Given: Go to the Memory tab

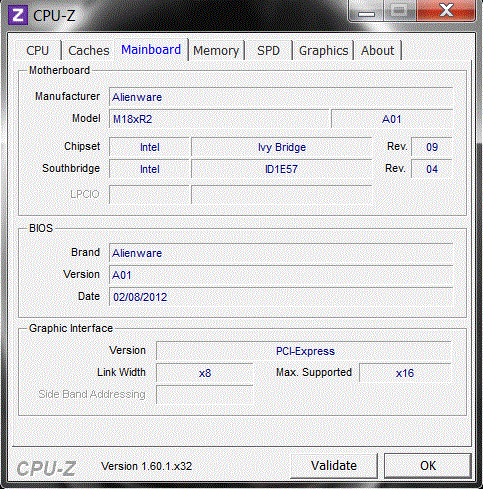Looking at the screenshot, I should (x=216, y=51).
